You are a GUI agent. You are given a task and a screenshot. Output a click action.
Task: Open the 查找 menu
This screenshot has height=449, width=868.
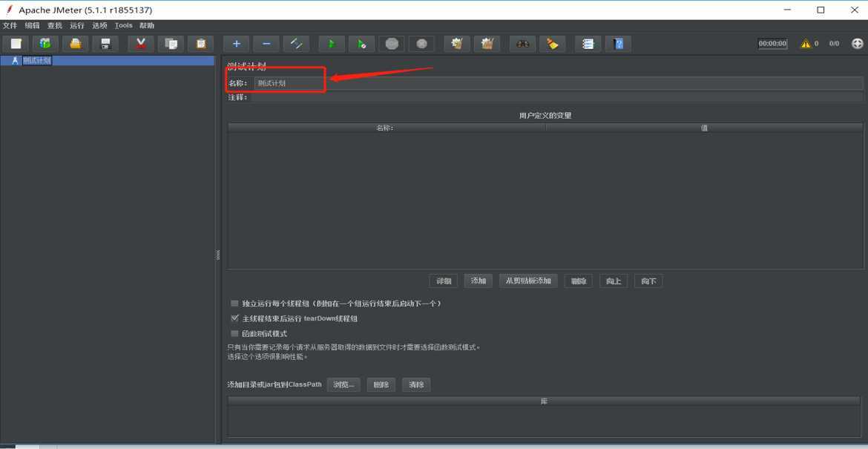point(55,25)
